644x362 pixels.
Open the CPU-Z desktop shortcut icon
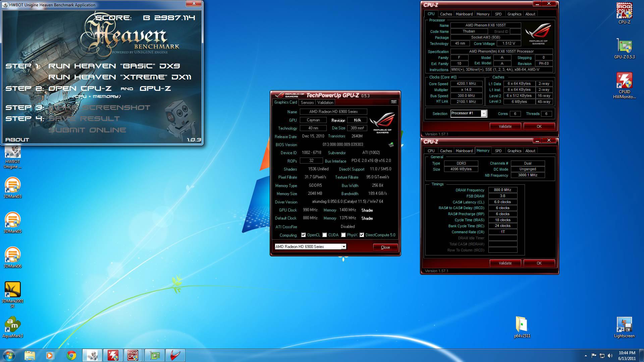click(624, 13)
